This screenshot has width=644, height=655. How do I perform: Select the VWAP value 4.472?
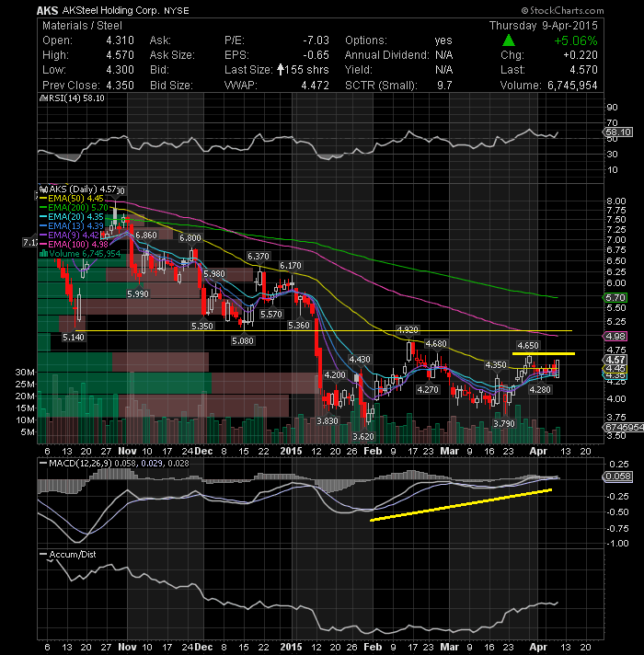point(316,85)
